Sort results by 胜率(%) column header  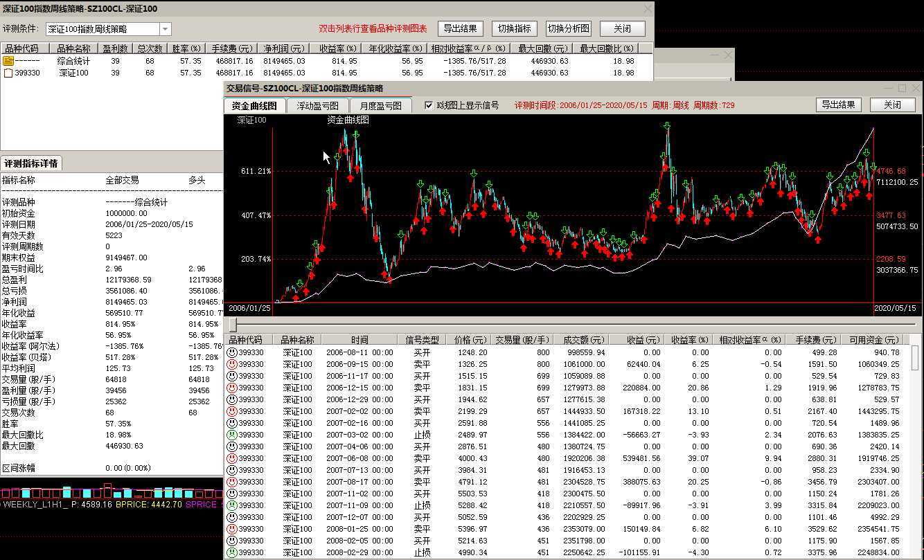coord(186,48)
